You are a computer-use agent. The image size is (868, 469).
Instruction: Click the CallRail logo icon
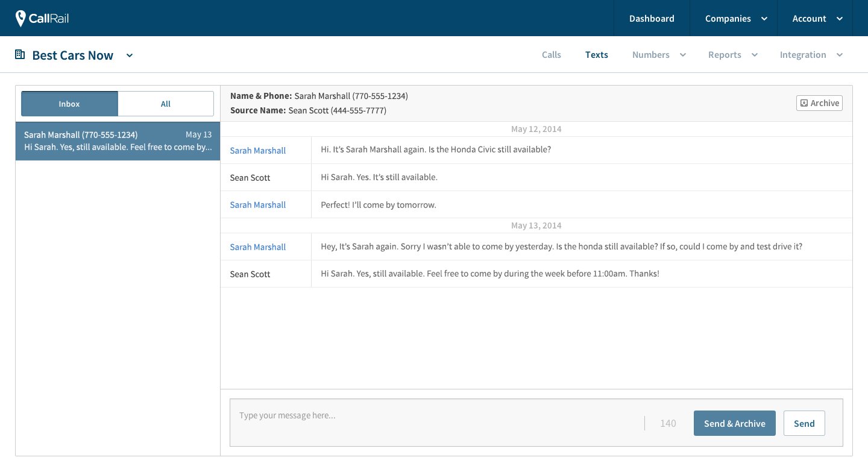pos(21,19)
